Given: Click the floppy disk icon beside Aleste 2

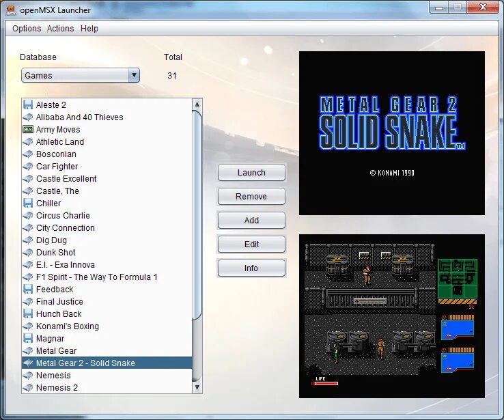Looking at the screenshot, I should (28, 104).
